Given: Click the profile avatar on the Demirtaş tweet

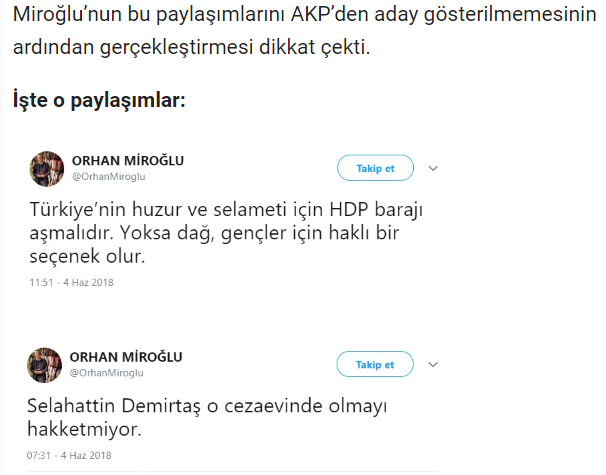Looking at the screenshot, I should click(x=43, y=364).
